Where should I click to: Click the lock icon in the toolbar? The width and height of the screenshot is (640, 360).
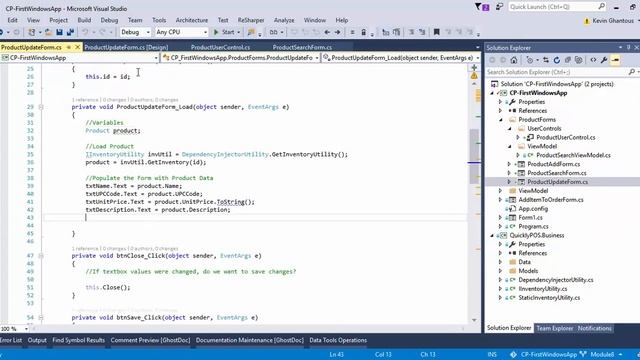363,32
